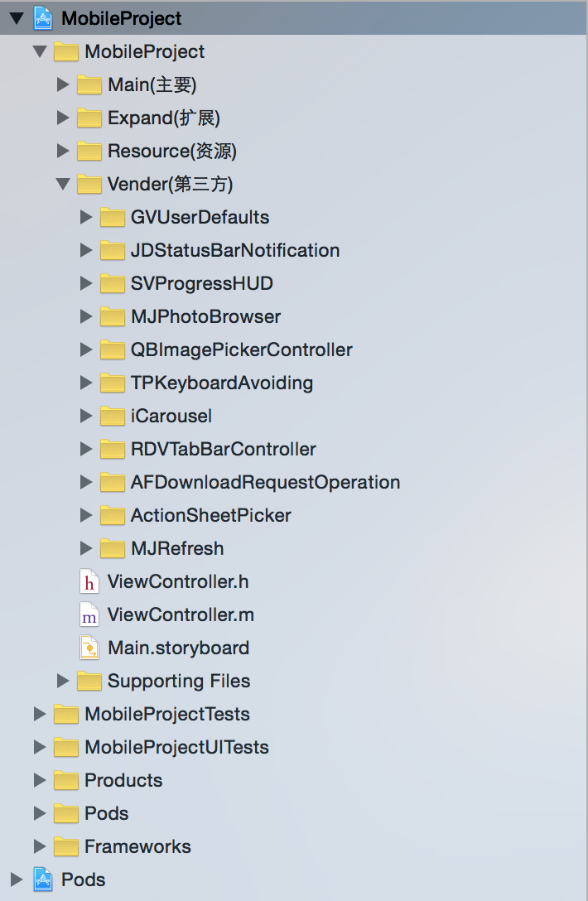Select the QBImagePickerController folder
588x901 pixels.
pyautogui.click(x=241, y=349)
